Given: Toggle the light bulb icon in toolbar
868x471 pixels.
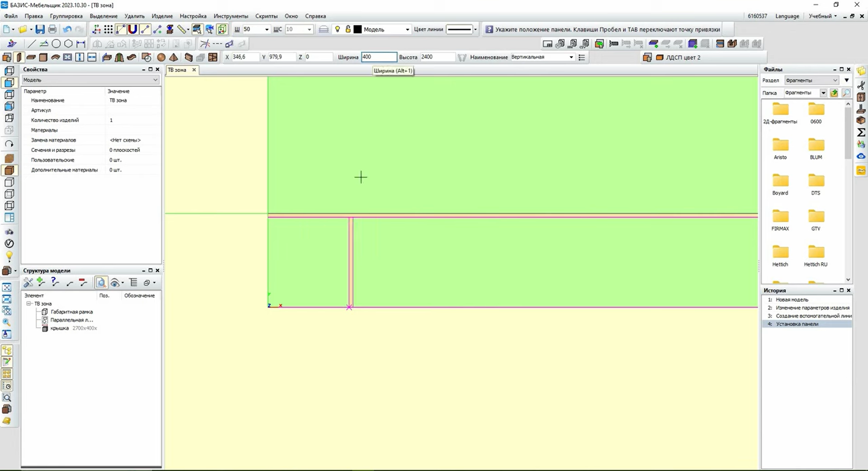Looking at the screenshot, I should tap(337, 29).
